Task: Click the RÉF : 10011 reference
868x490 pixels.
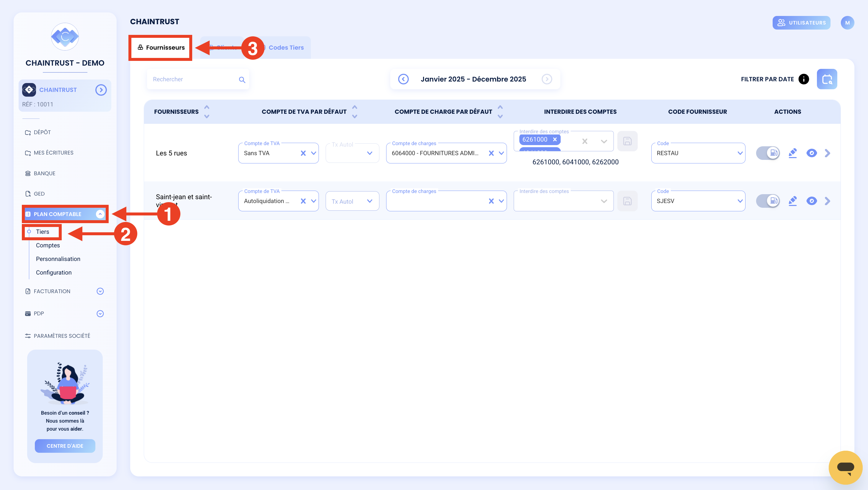Action: click(x=37, y=104)
